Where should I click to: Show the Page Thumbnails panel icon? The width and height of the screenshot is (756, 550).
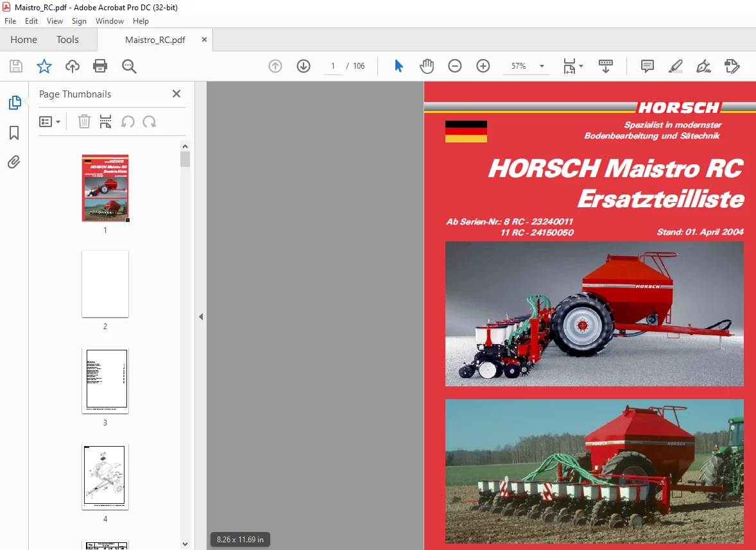(x=15, y=103)
